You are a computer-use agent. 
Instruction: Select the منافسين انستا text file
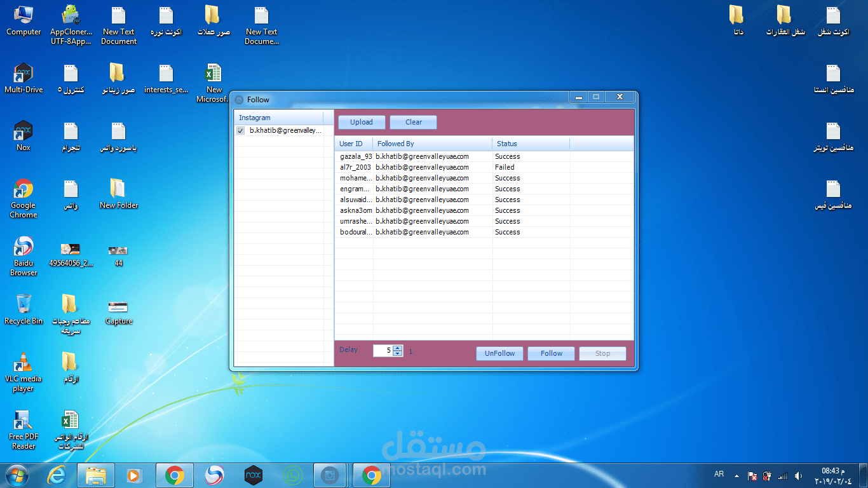click(x=833, y=78)
